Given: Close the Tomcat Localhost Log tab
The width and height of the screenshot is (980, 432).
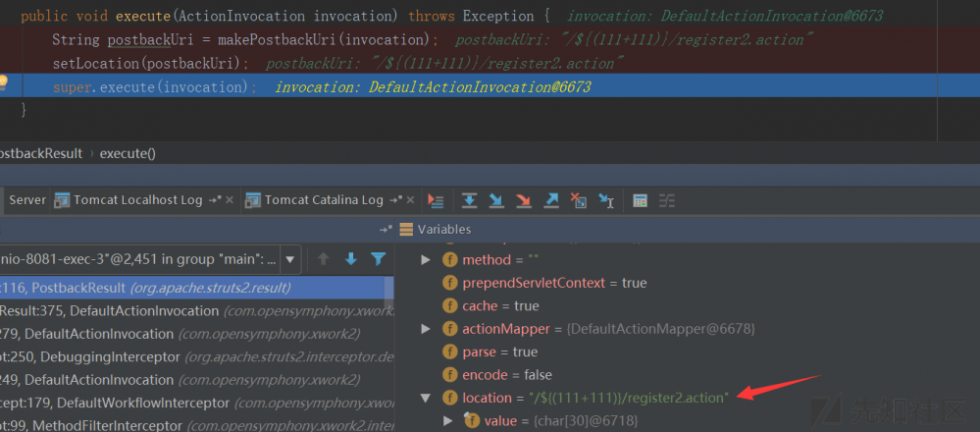Looking at the screenshot, I should point(230,200).
